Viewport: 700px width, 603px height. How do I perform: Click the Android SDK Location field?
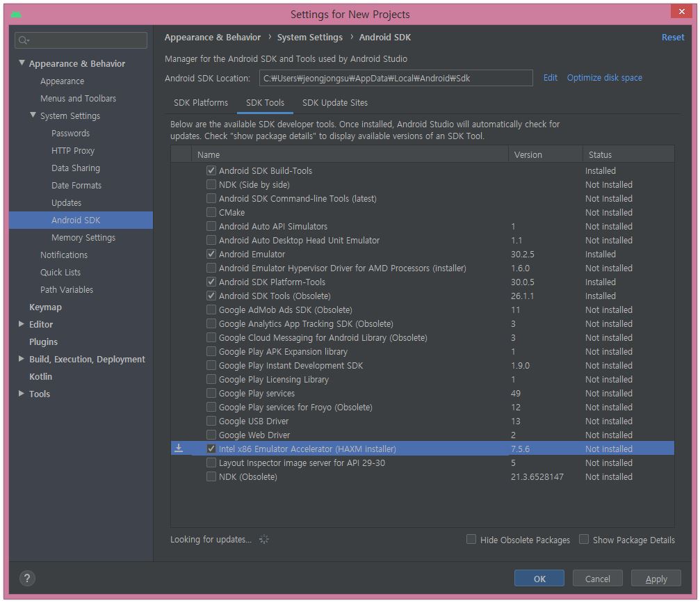point(396,78)
